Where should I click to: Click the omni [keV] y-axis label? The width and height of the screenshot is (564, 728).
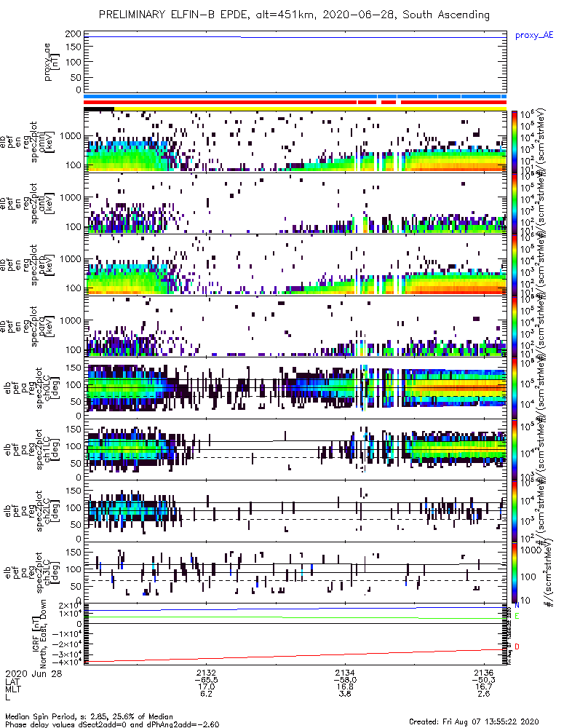point(48,142)
